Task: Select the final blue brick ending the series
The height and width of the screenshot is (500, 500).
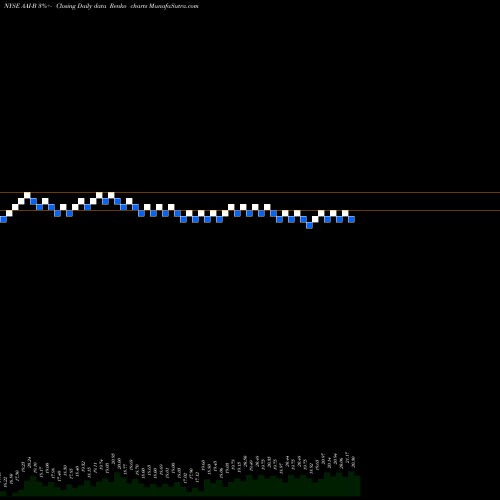Action: point(351,219)
